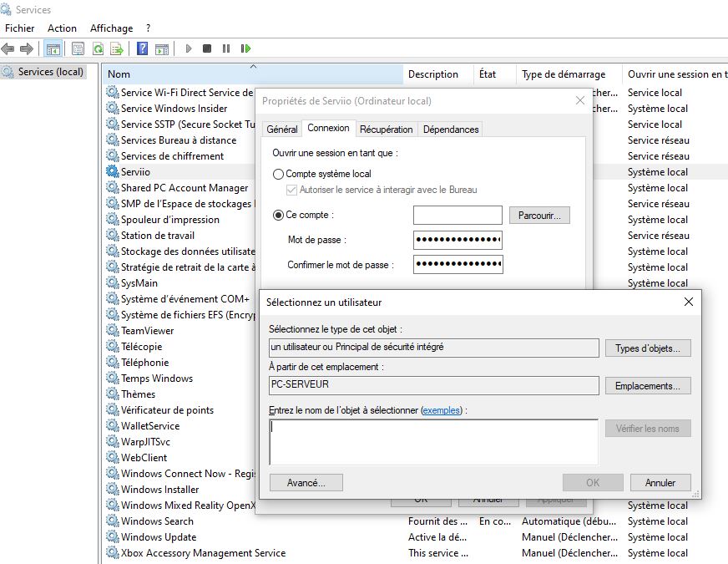
Task: Click the gear icon beside WebClient
Action: tap(113, 457)
